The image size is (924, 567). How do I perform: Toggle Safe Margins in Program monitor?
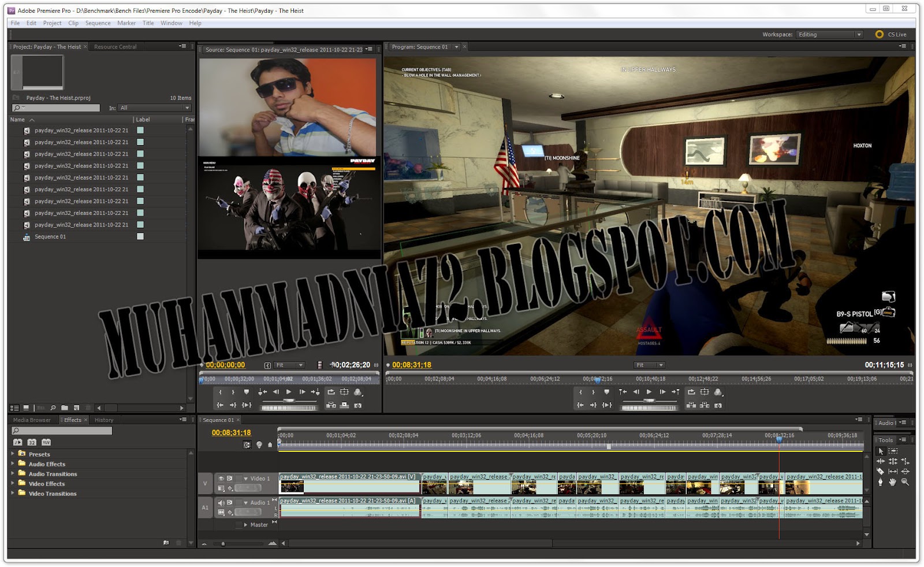(705, 392)
